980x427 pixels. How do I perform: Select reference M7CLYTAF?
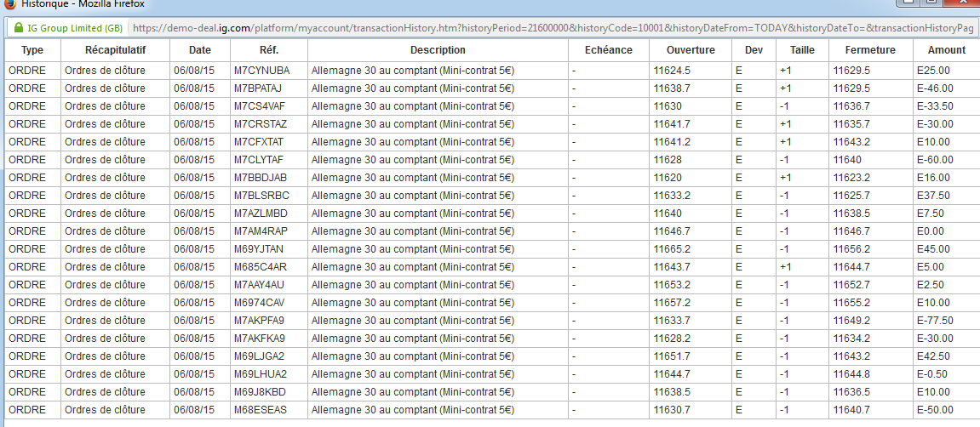(260, 160)
